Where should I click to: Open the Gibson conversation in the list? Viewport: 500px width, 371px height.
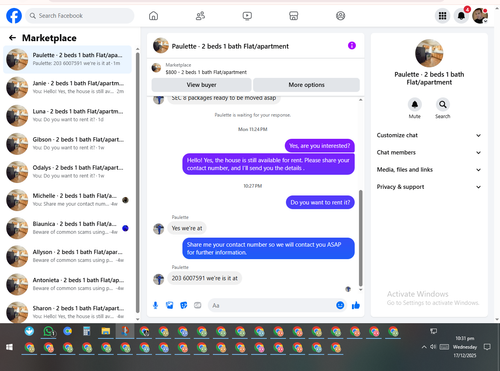[67, 144]
